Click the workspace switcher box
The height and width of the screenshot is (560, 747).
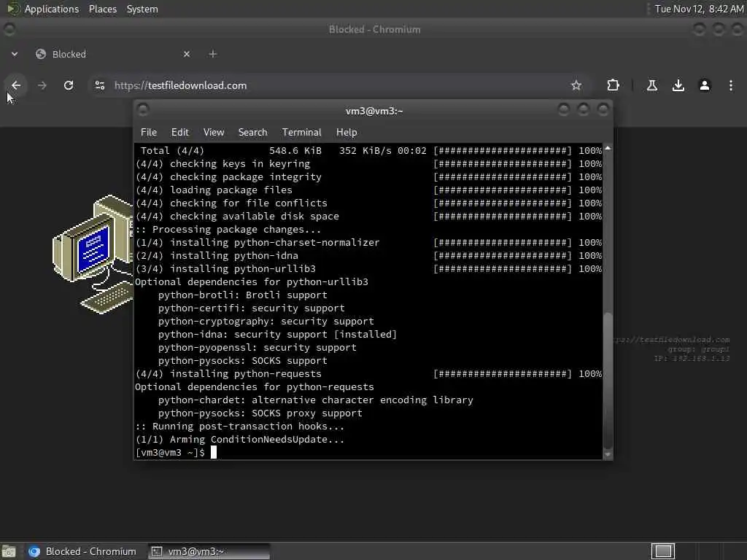663,551
